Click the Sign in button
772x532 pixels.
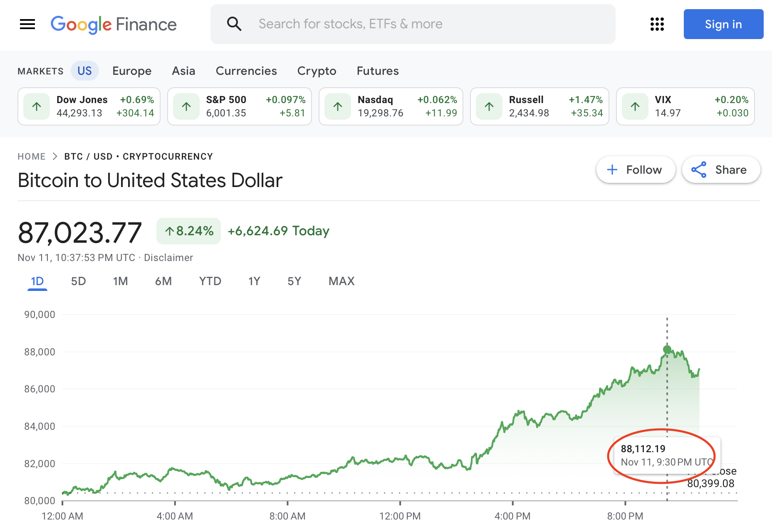723,24
